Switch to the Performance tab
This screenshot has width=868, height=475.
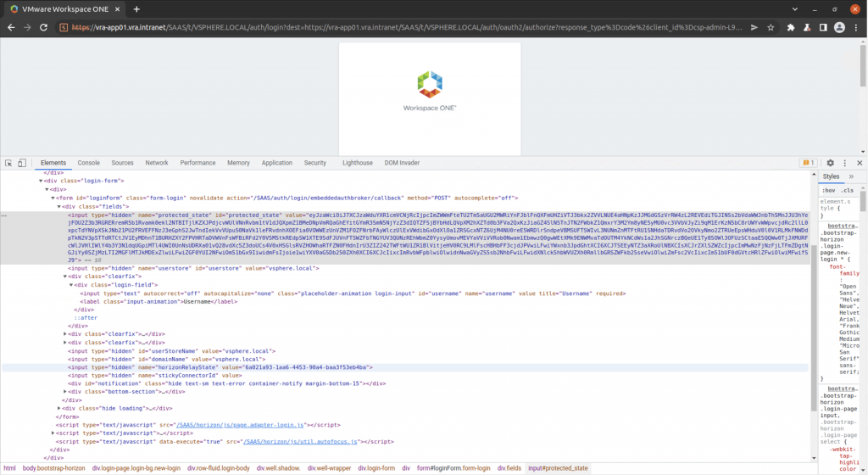click(198, 163)
